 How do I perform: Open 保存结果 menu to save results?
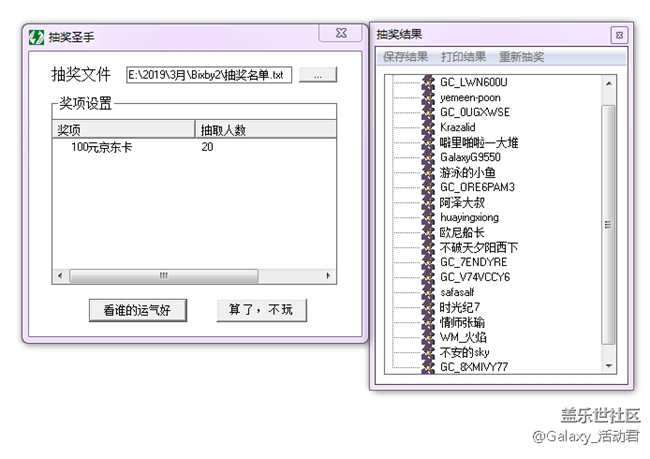click(405, 57)
